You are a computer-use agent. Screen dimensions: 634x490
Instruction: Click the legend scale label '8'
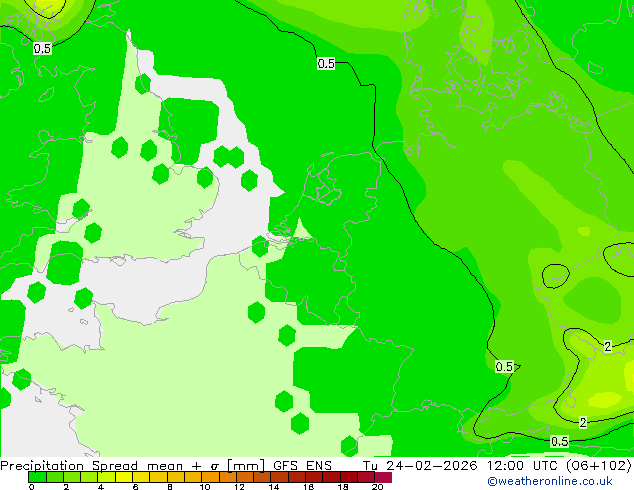pyautogui.click(x=170, y=487)
